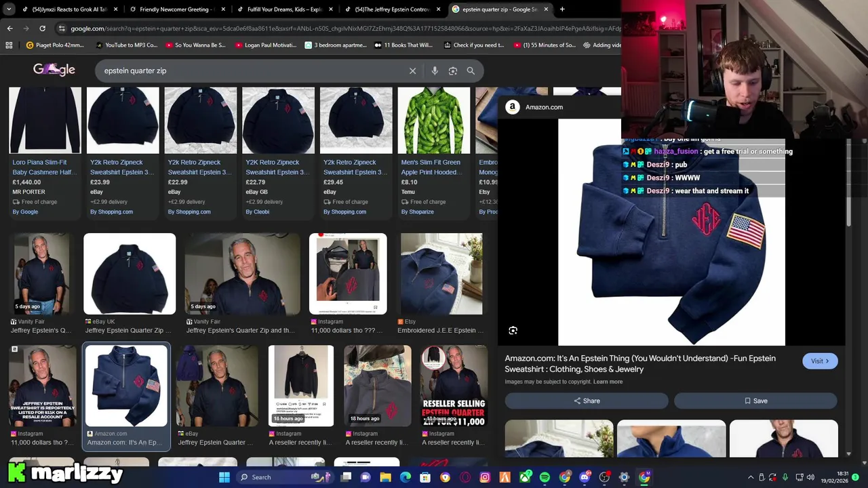Switch to 'Friendly Newcomer Greeting' tab

click(178, 9)
